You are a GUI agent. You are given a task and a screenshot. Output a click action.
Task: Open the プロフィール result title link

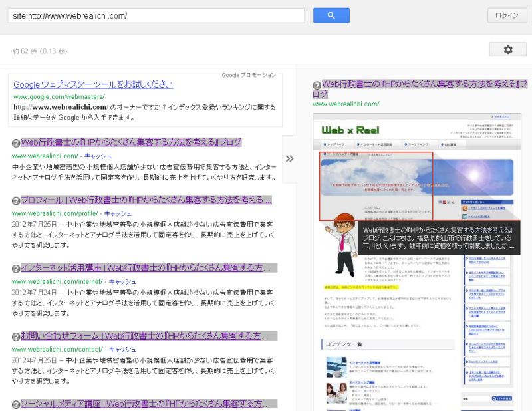click(146, 200)
